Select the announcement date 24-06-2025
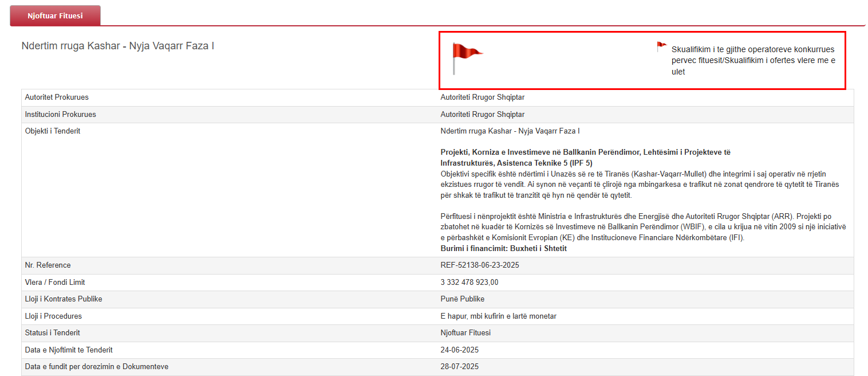Viewport: 868px width, 376px height. (x=459, y=350)
